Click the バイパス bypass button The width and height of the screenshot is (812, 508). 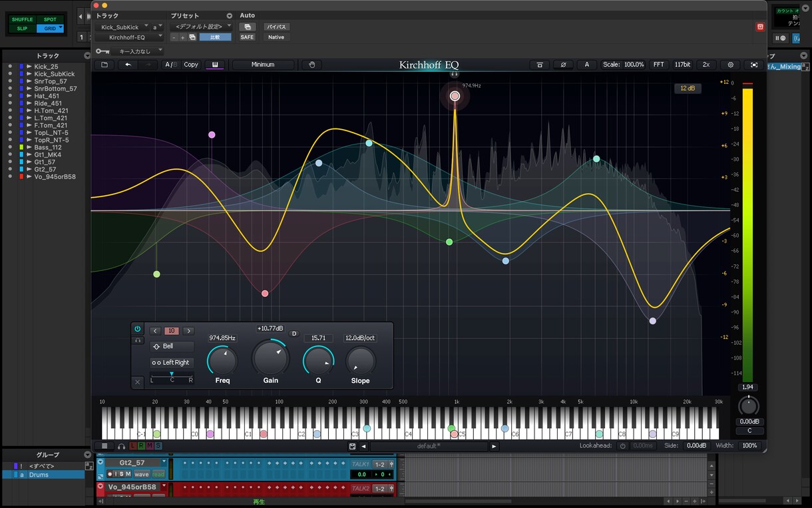(x=276, y=27)
